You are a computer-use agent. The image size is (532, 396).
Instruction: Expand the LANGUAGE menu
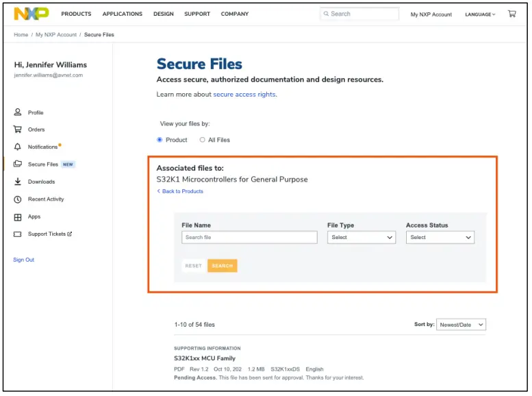[480, 14]
